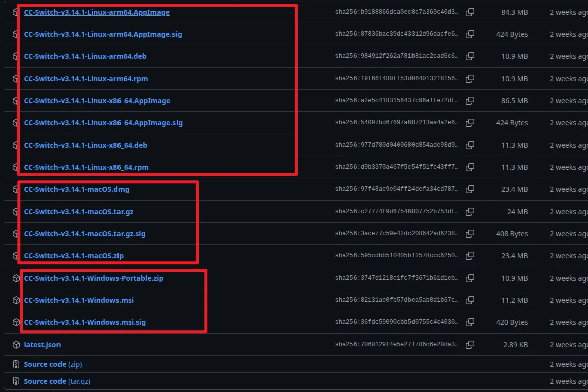Download CC-Switch-v3.14.1-macOS.dmg

(x=77, y=189)
